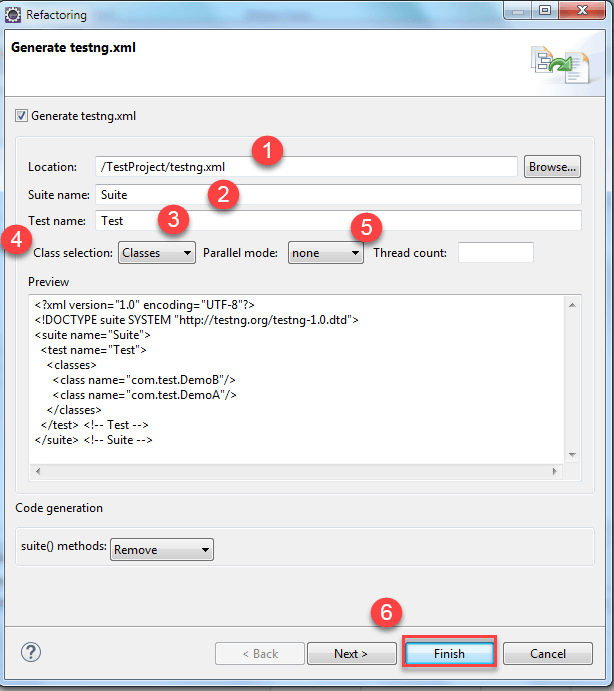This screenshot has height=691, width=614.
Task: Click the preview vertical scrollbar up arrow
Action: coord(572,303)
